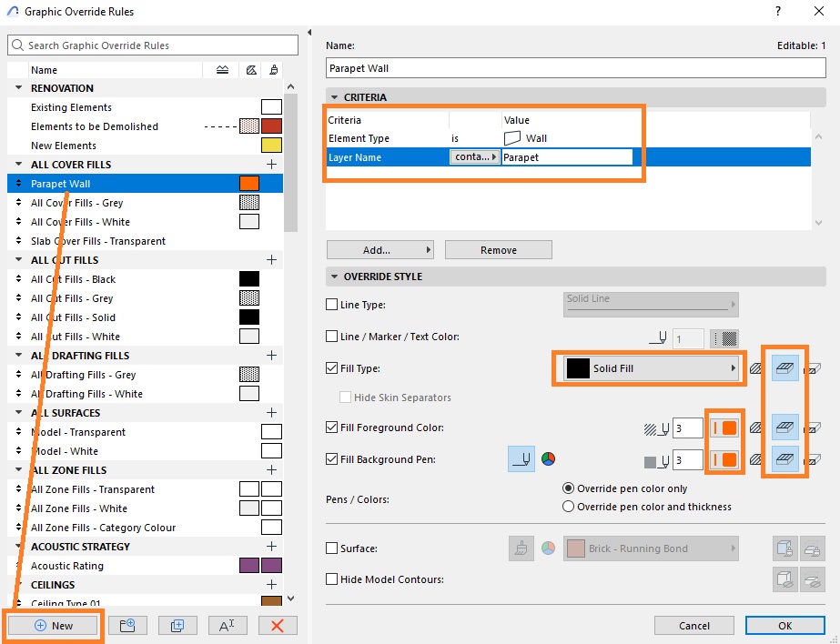Click the Cancel button
Image resolution: width=840 pixels, height=644 pixels.
[x=693, y=625]
